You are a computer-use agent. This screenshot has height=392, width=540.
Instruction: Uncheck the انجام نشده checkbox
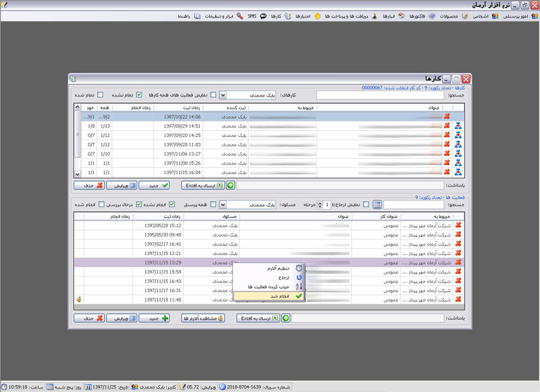(x=172, y=204)
